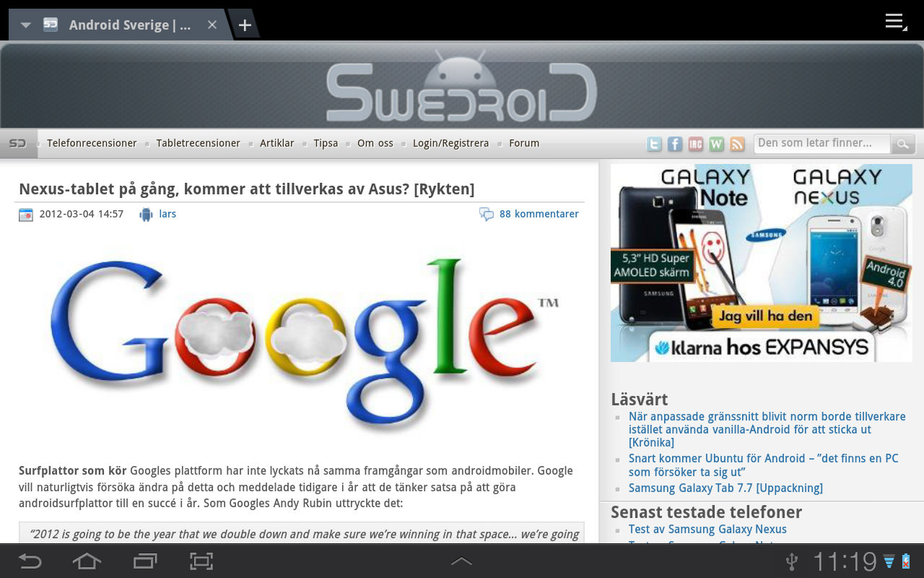Viewport: 924px width, 578px height.
Task: Open the Tipsa menu item
Action: 326,143
